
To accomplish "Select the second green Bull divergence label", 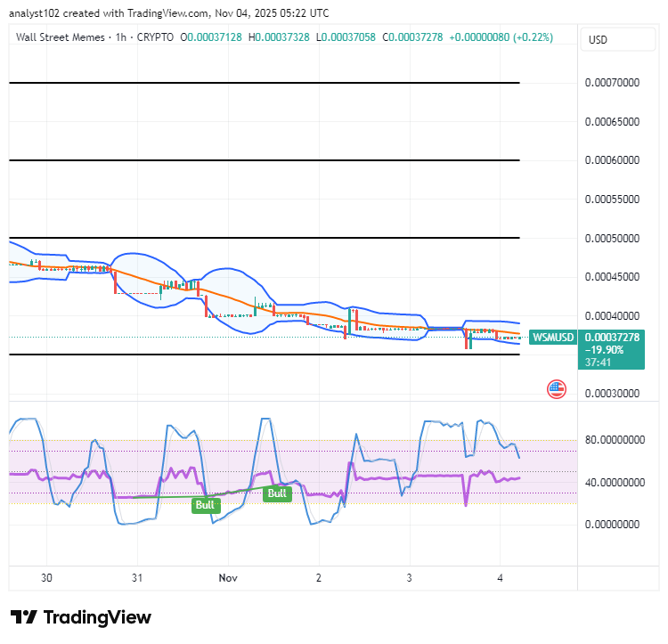I will coord(277,493).
